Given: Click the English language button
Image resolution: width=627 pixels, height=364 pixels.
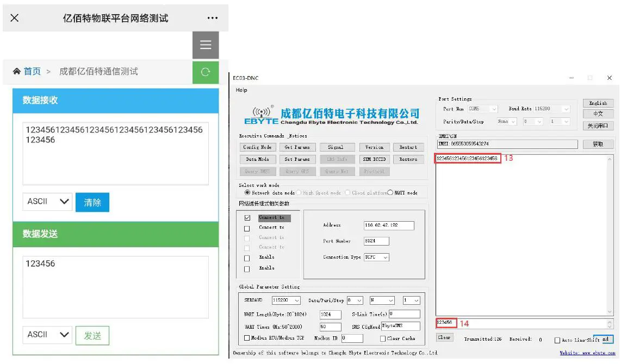Looking at the screenshot, I should [x=598, y=103].
